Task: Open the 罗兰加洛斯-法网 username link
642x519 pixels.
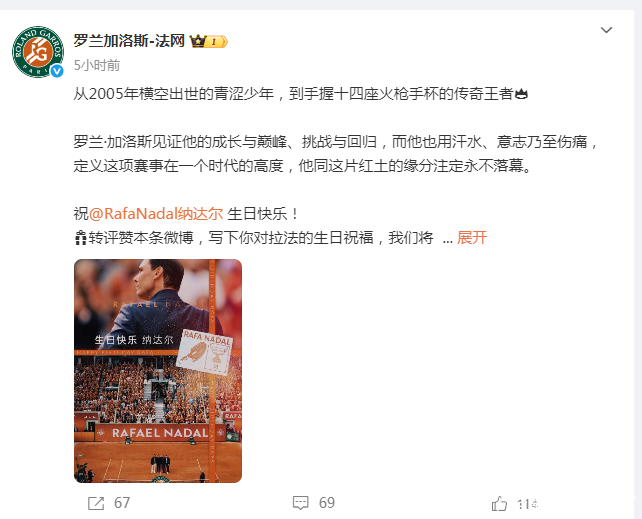Action: click(x=129, y=41)
